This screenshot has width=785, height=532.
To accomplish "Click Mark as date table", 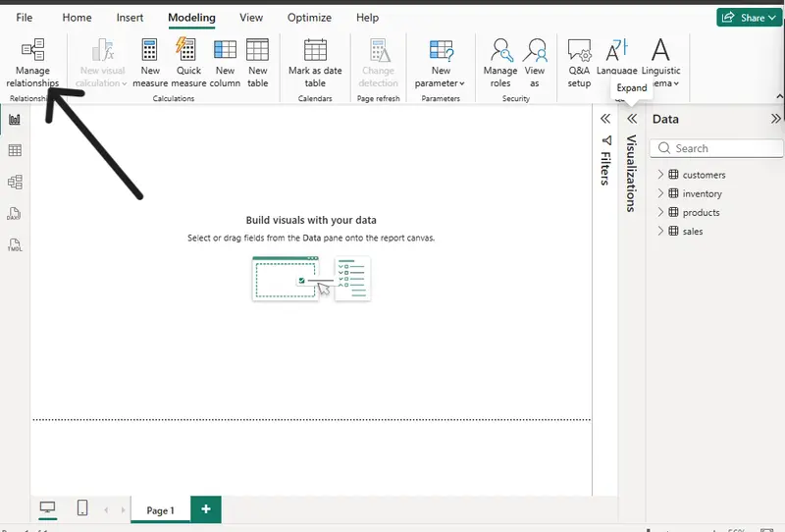I will pos(315,63).
